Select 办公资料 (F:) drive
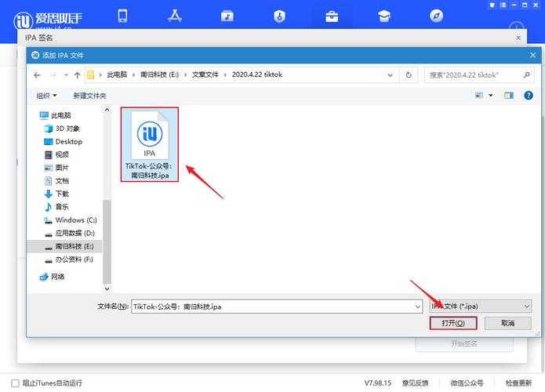The width and height of the screenshot is (545, 392). click(69, 260)
